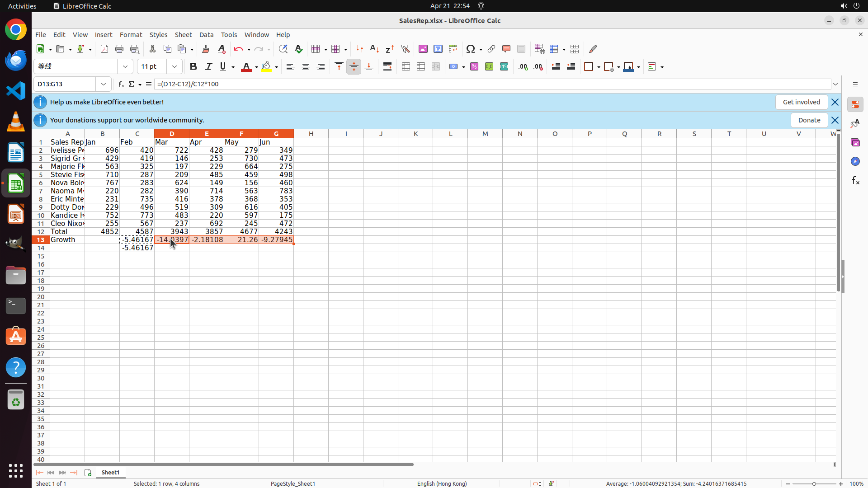Image resolution: width=868 pixels, height=488 pixels.
Task: Open the background color dropdown arrow
Action: pos(276,67)
